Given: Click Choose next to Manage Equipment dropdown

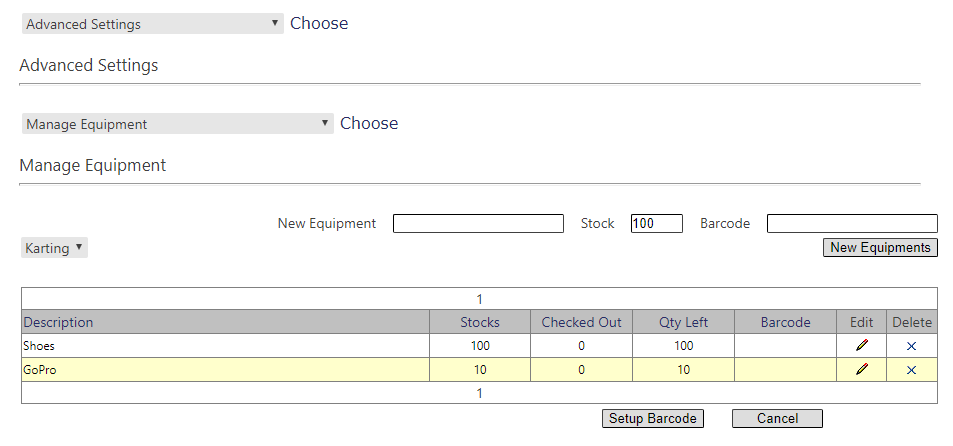Looking at the screenshot, I should (x=369, y=123).
